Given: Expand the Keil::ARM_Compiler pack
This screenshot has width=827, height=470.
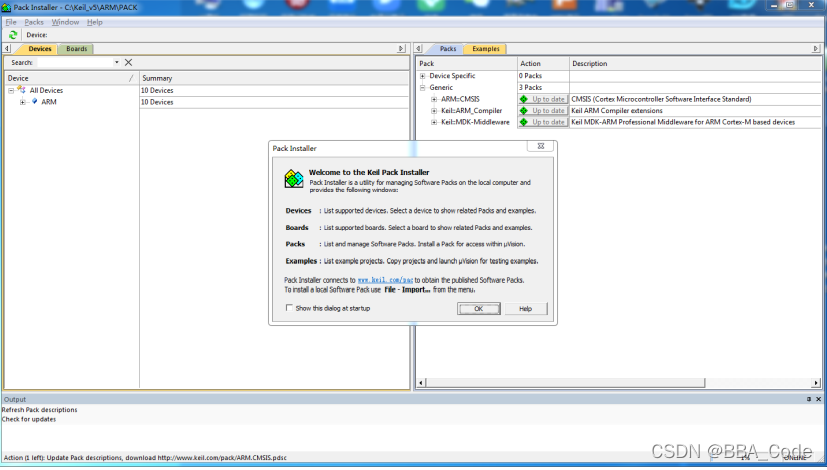Looking at the screenshot, I should click(x=434, y=111).
